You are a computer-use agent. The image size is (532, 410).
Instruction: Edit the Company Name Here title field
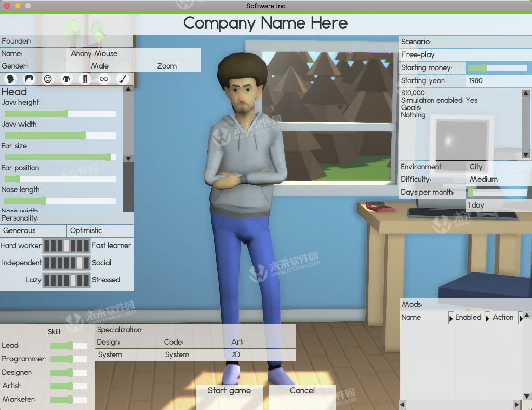pyautogui.click(x=265, y=23)
